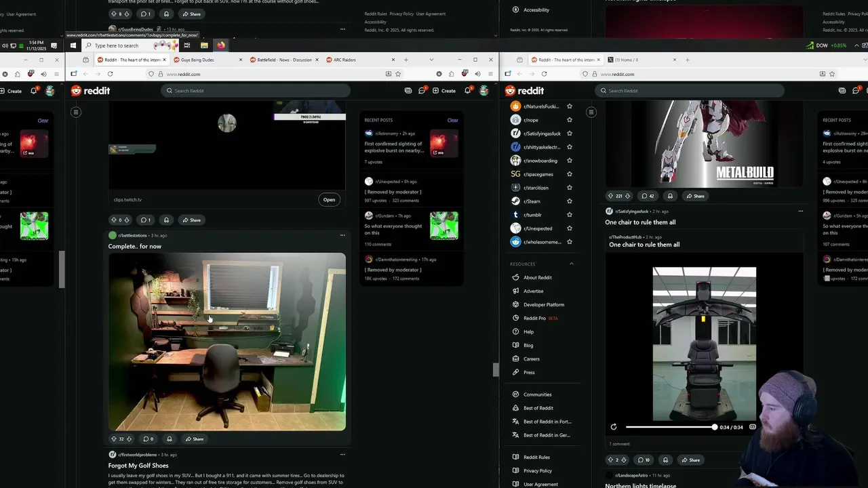Screen dimensions: 868x488
Task: Bookmark page star in middle window address bar
Action: pyautogui.click(x=398, y=74)
